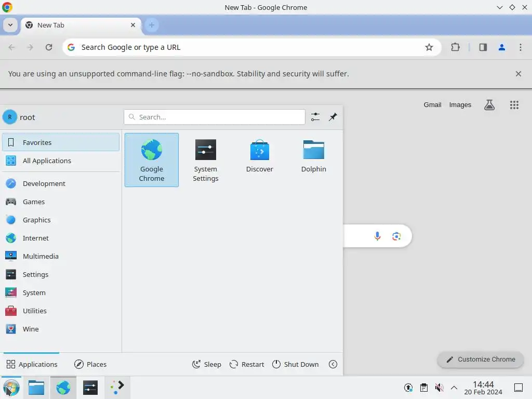Open the System category
532x399 pixels.
(x=61, y=292)
